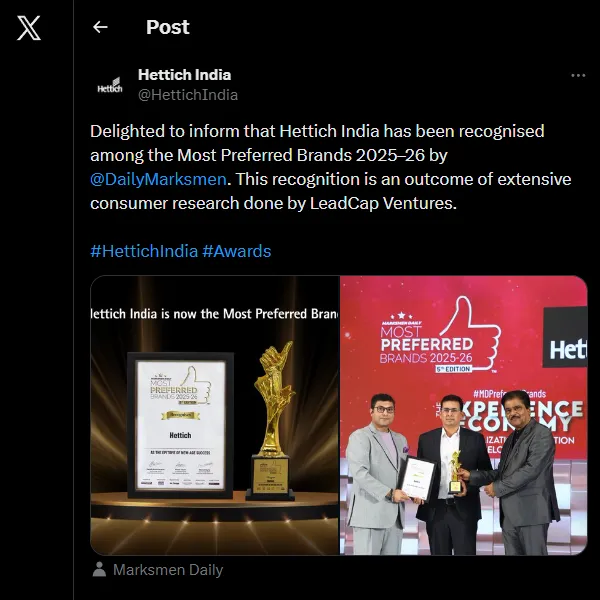600x600 pixels.
Task: Open the #HettichIndia hashtag
Action: tap(144, 251)
